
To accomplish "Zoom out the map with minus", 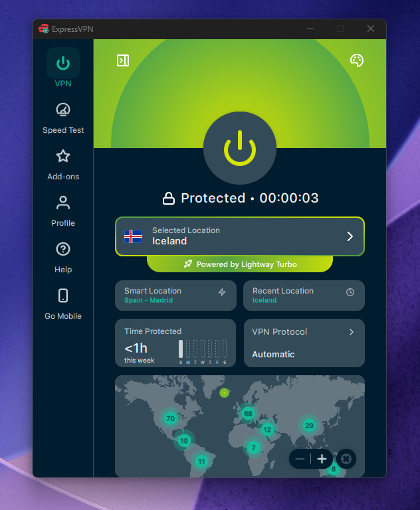I will pyautogui.click(x=300, y=459).
